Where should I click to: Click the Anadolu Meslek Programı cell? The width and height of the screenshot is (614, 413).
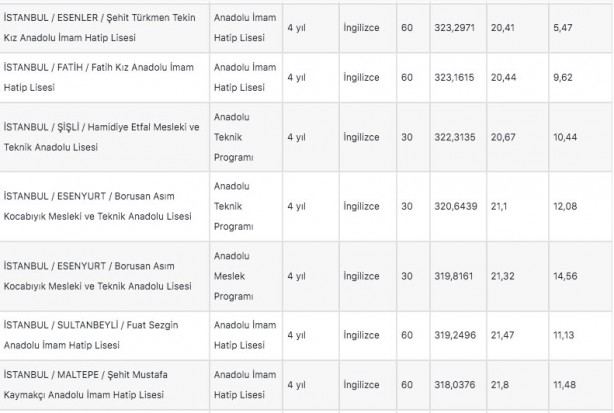click(241, 275)
